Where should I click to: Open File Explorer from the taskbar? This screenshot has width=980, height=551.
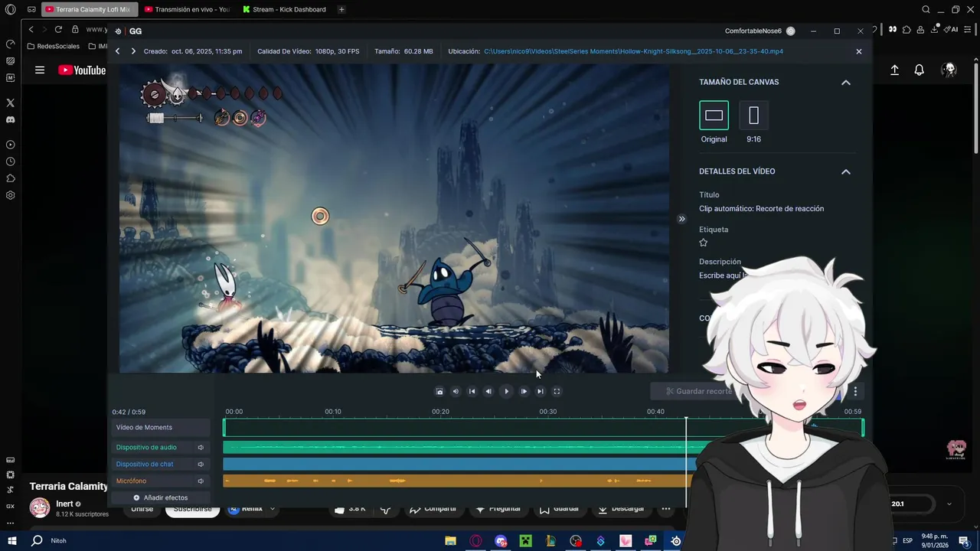tap(450, 541)
